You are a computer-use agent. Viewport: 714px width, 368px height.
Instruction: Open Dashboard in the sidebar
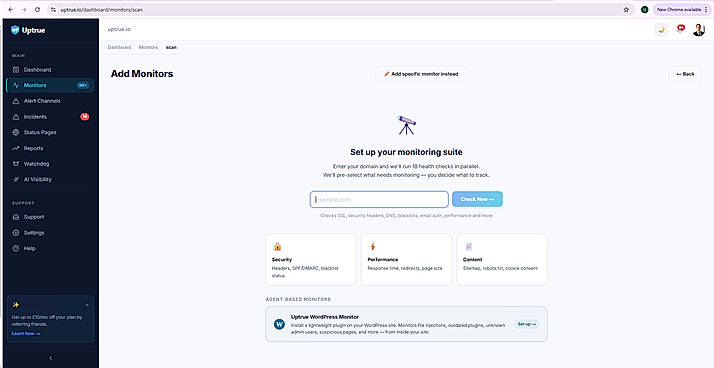coord(50,70)
